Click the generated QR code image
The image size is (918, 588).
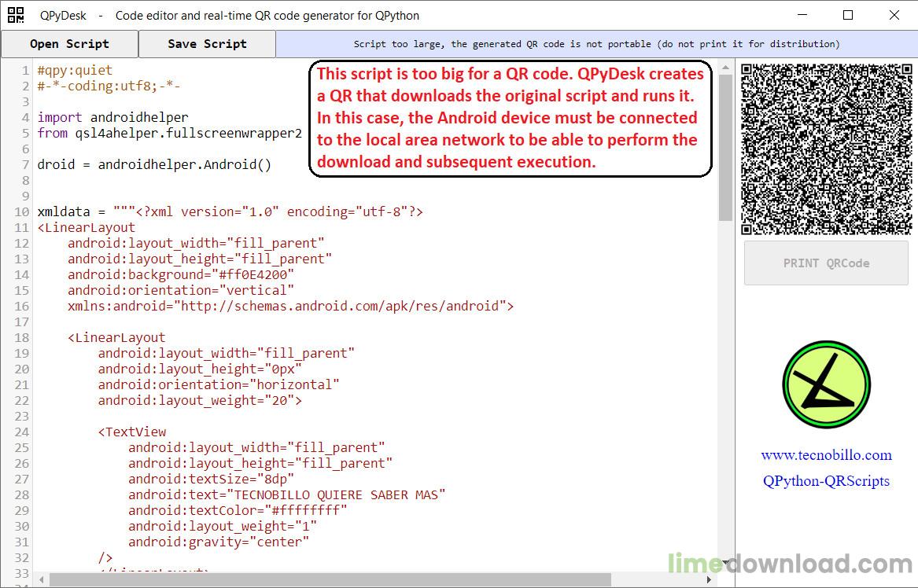click(x=826, y=149)
